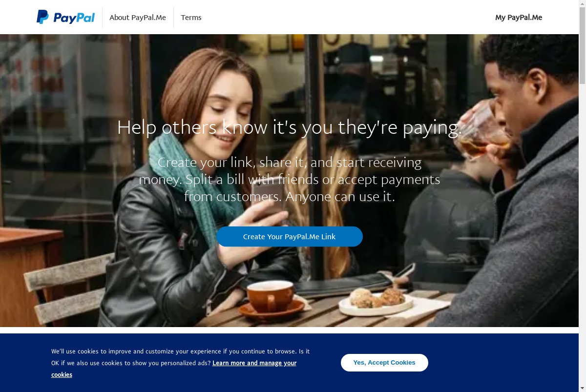Image resolution: width=586 pixels, height=392 pixels.
Task: Open the Terms menu item
Action: point(191,18)
